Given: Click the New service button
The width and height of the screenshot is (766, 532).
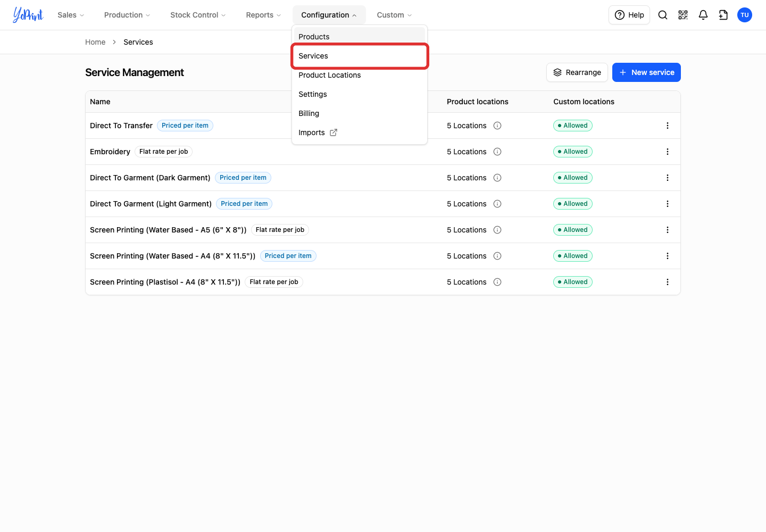Looking at the screenshot, I should pos(646,72).
